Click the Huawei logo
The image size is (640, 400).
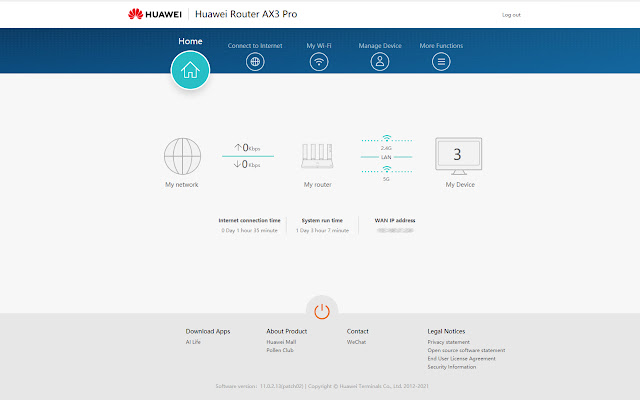(155, 14)
